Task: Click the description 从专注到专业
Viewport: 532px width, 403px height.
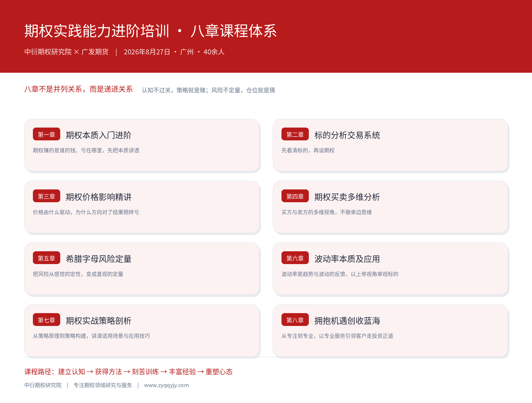Action: click(297, 336)
